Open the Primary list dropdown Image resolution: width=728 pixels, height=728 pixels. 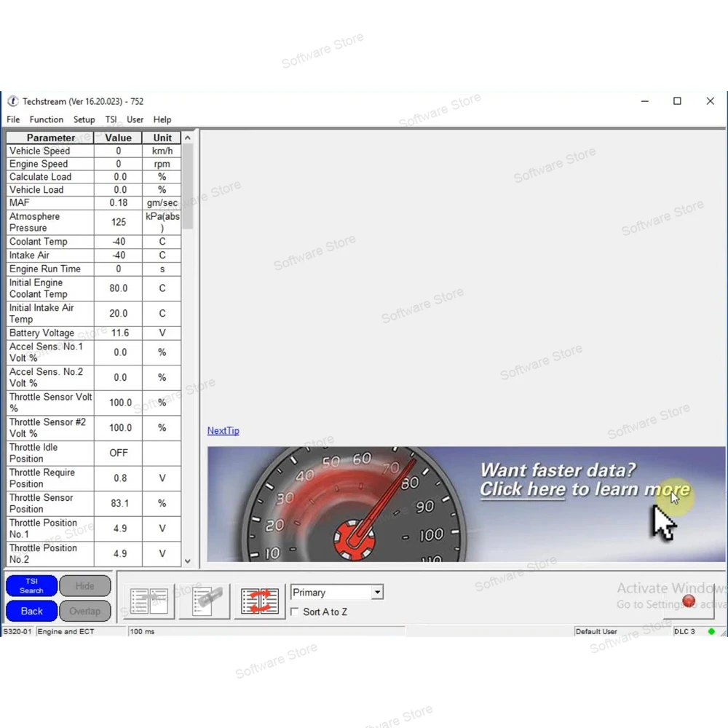(x=377, y=593)
